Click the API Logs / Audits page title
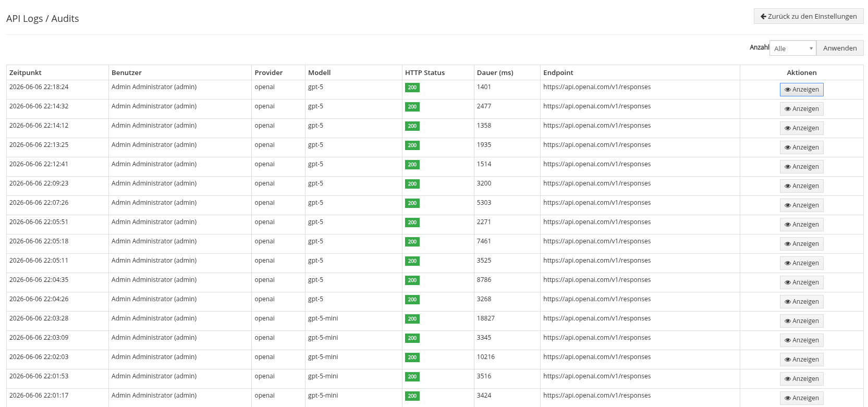The image size is (868, 407). click(x=43, y=19)
